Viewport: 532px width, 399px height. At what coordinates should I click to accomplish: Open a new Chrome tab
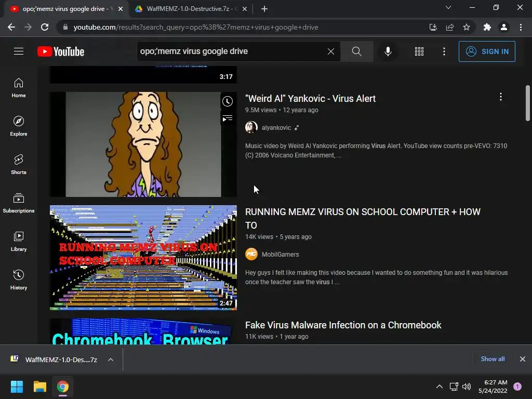point(264,9)
